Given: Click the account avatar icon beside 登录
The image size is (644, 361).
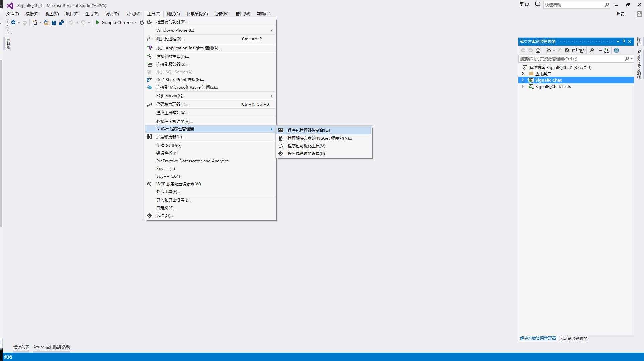Looking at the screenshot, I should coord(639,14).
